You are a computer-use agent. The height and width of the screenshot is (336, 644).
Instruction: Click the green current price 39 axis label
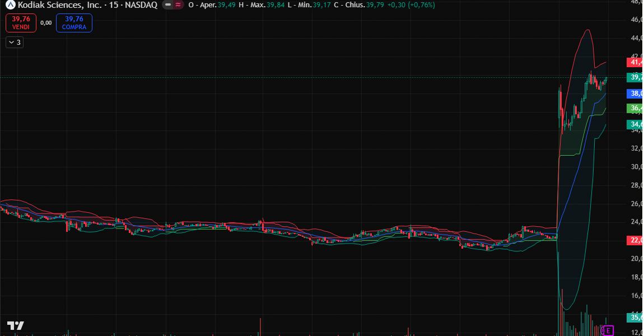coord(635,77)
